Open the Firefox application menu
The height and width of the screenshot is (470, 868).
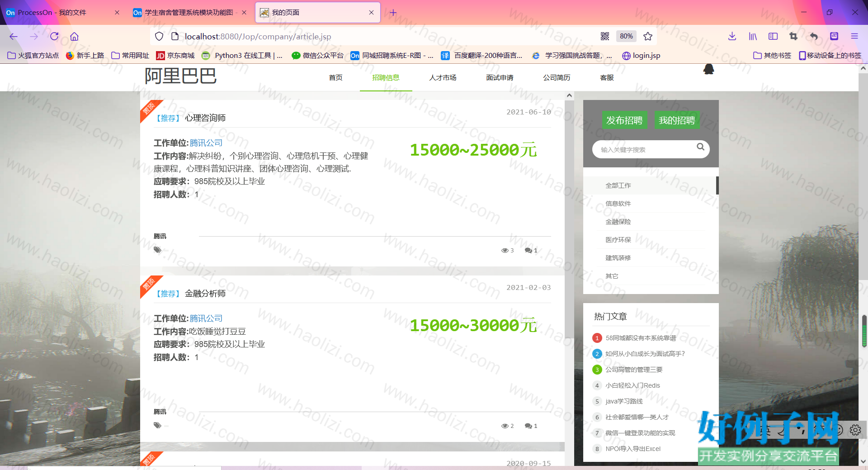854,36
